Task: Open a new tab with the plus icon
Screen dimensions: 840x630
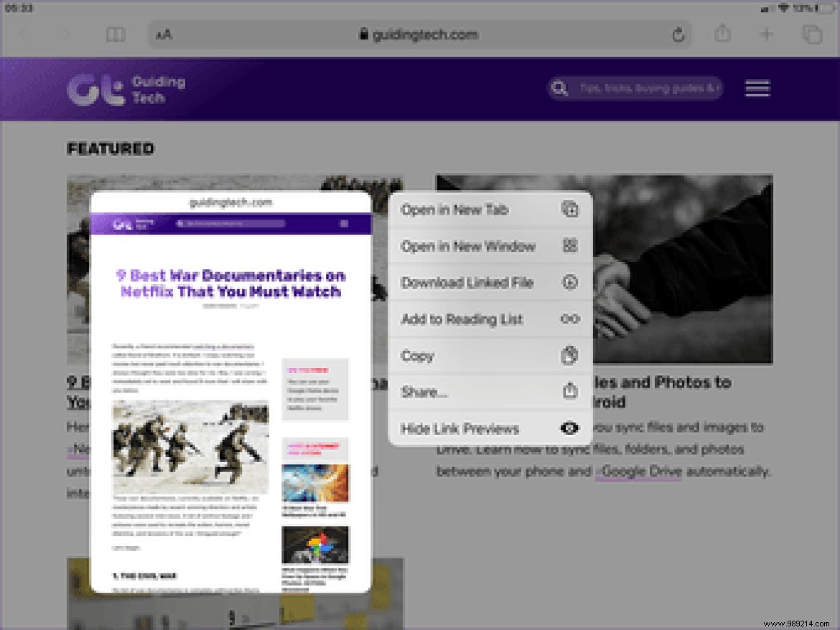Action: pos(767,34)
